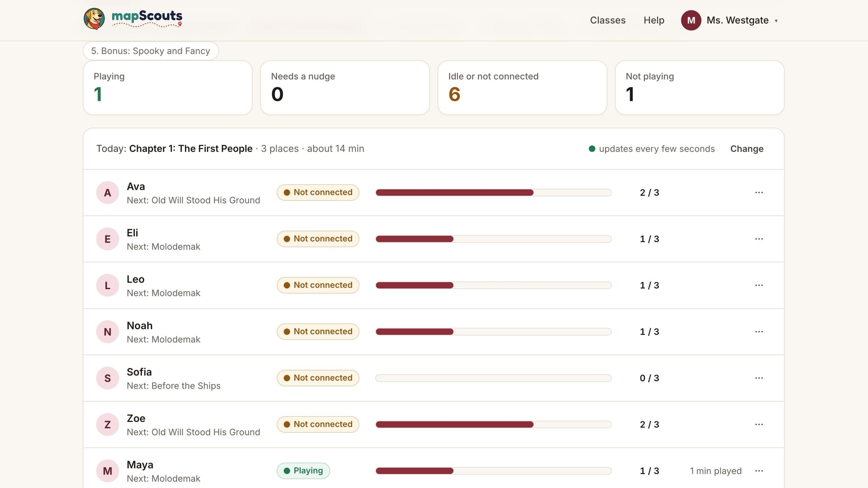Click Maya's avatar circle
This screenshot has width=868, height=488.
[108, 471]
